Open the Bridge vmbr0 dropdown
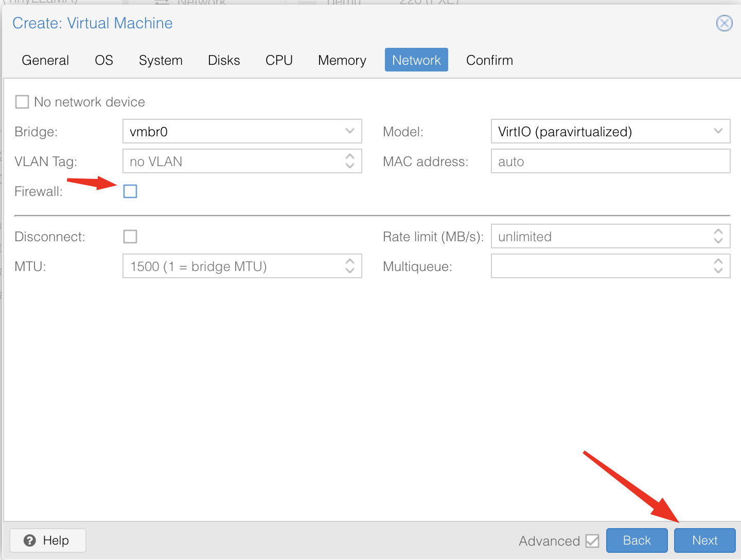 pyautogui.click(x=350, y=131)
